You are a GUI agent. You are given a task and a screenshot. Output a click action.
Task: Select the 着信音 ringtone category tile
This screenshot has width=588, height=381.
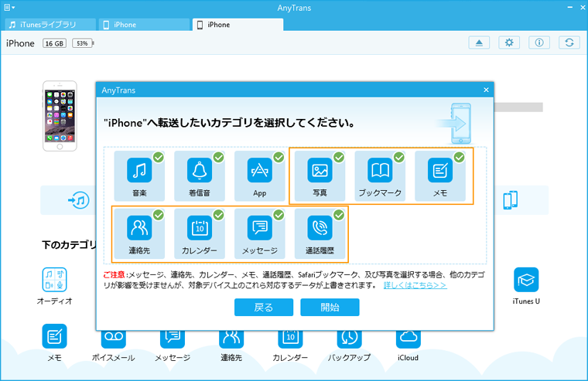pyautogui.click(x=199, y=175)
